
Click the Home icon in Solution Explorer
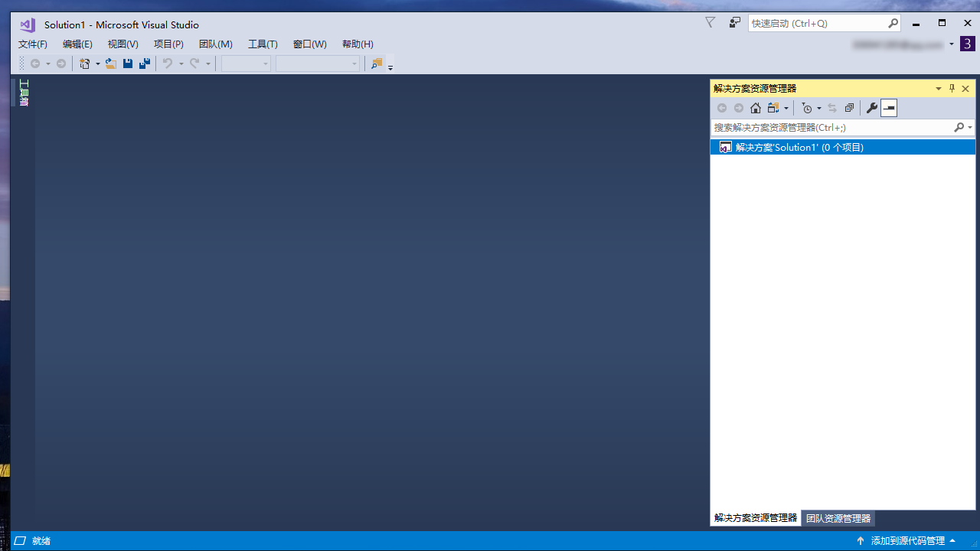click(755, 107)
